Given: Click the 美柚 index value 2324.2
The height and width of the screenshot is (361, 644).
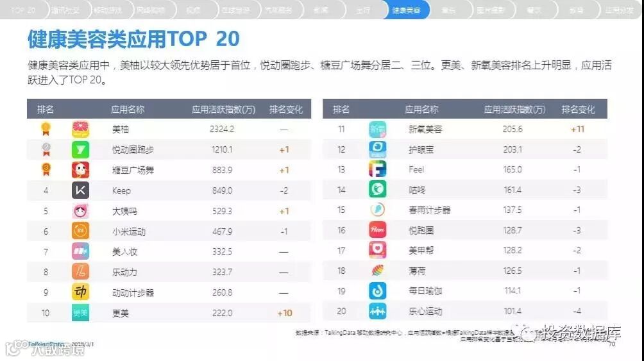Looking at the screenshot, I should tap(222, 129).
